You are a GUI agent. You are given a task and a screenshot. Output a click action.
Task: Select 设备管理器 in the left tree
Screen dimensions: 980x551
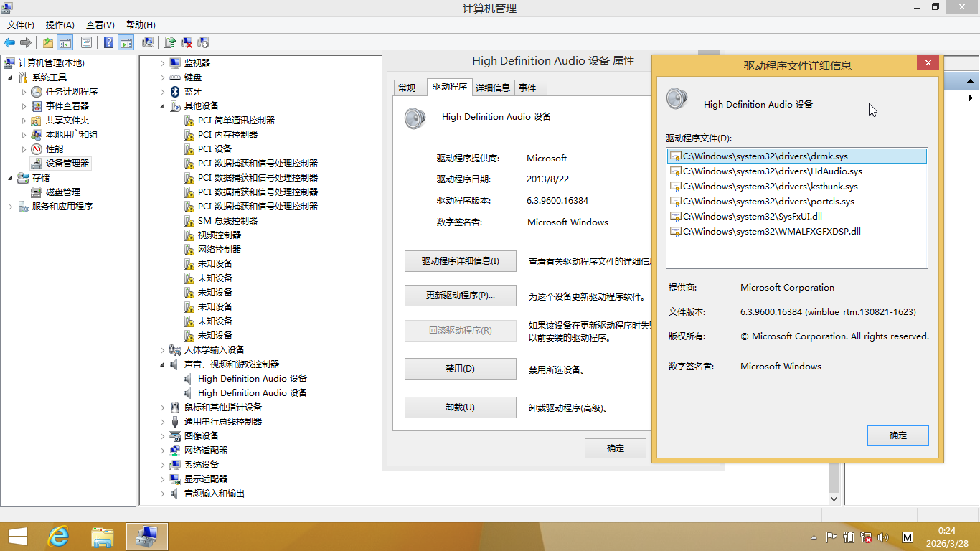tap(67, 164)
